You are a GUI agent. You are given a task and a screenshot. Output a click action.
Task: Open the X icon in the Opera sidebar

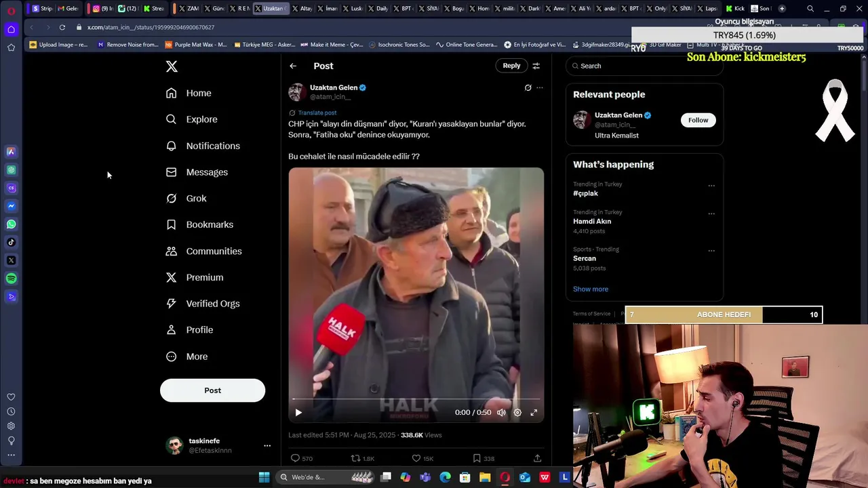coord(11,260)
